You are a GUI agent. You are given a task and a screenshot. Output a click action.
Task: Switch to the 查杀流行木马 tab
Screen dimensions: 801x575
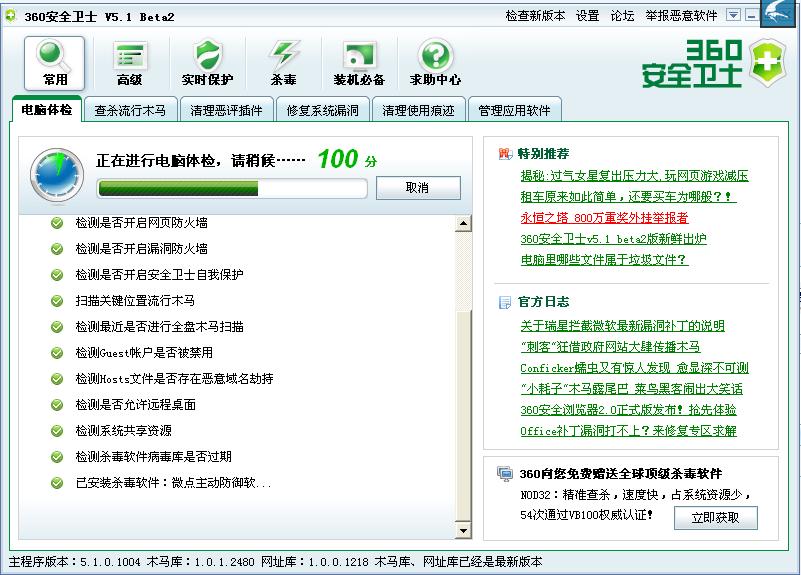coord(130,110)
